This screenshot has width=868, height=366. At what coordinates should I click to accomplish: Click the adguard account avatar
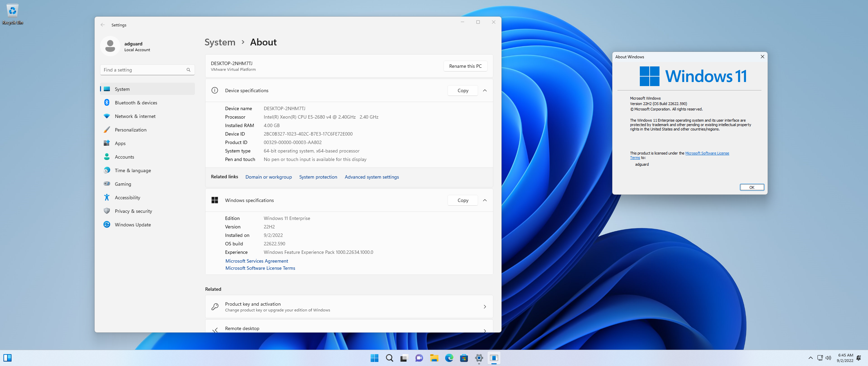pos(110,46)
